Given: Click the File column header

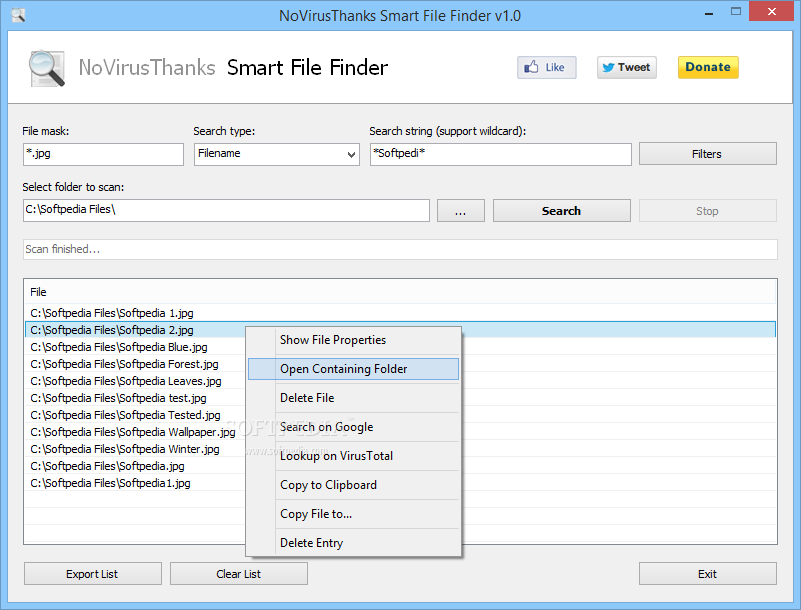Looking at the screenshot, I should tap(400, 292).
